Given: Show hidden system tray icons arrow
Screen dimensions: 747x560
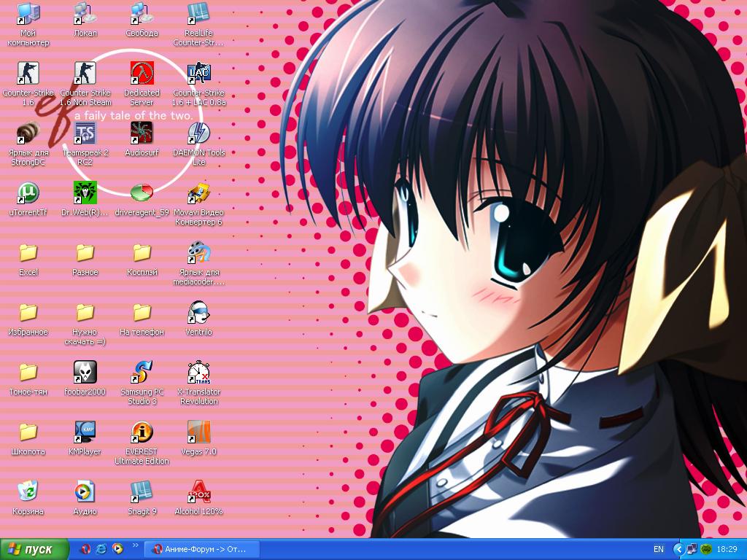Looking at the screenshot, I should coord(679,549).
